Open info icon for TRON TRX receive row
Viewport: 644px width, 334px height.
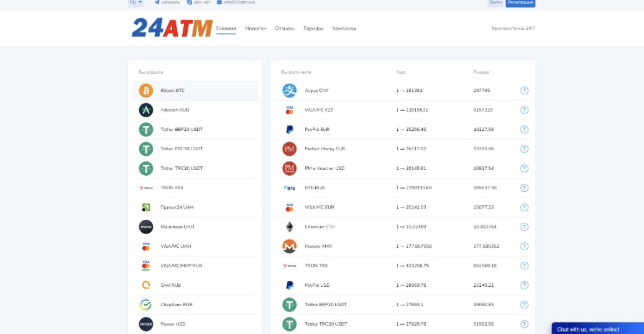[x=524, y=266]
